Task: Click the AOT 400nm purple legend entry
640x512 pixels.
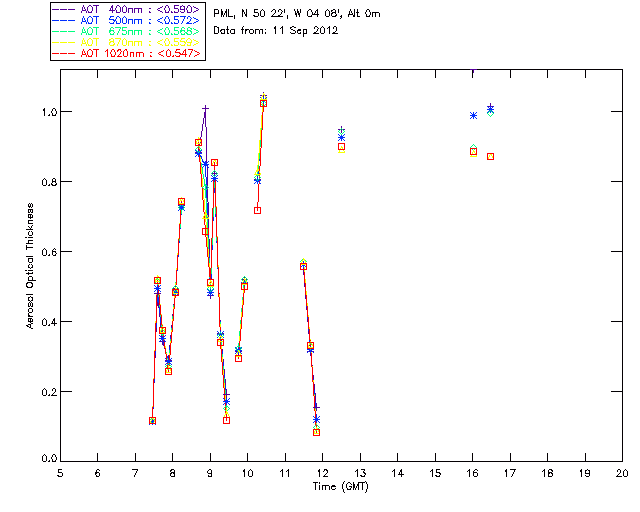Action: click(x=127, y=9)
